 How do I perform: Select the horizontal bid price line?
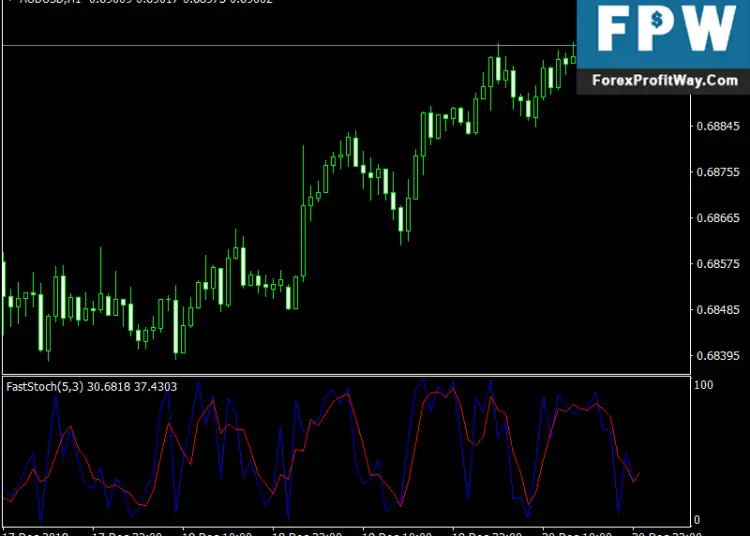tap(289, 45)
